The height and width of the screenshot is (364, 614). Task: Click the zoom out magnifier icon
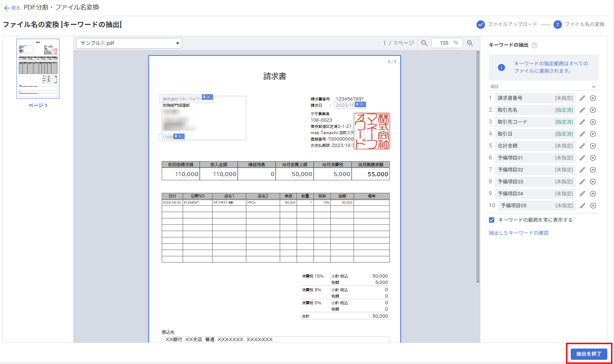pos(424,43)
